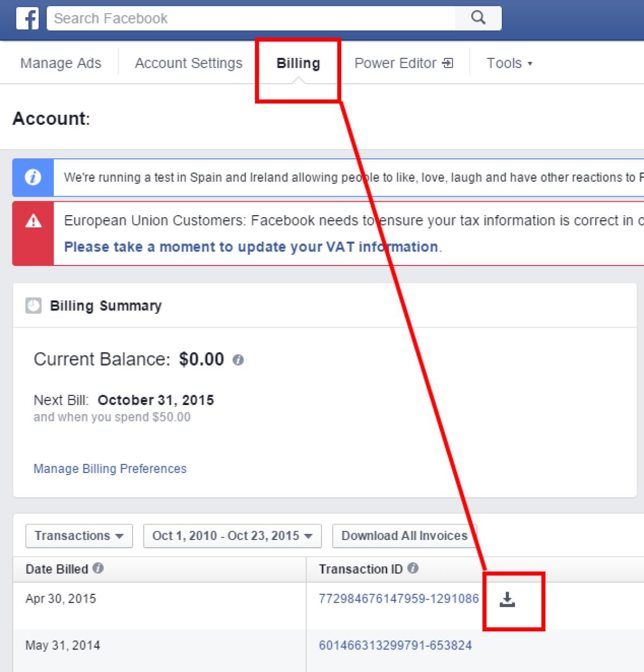The width and height of the screenshot is (644, 672).
Task: Open the Account Settings tab
Action: click(x=188, y=63)
